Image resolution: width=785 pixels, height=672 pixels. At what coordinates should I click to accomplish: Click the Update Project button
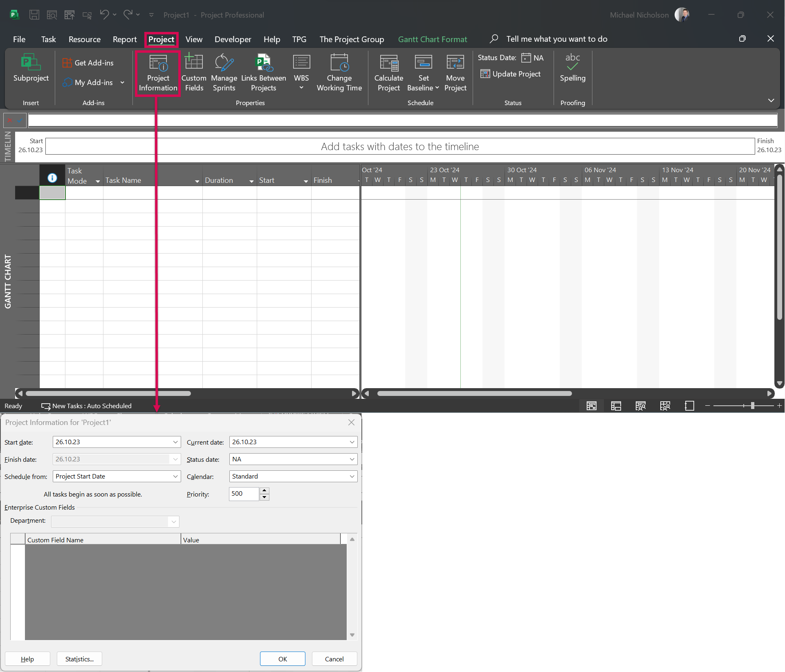511,74
